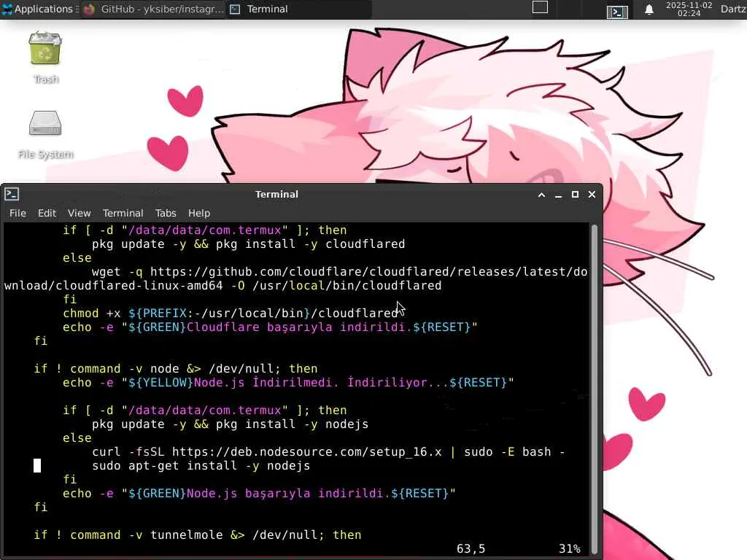Open the View menu in Terminal
747x560 pixels.
[x=79, y=213]
